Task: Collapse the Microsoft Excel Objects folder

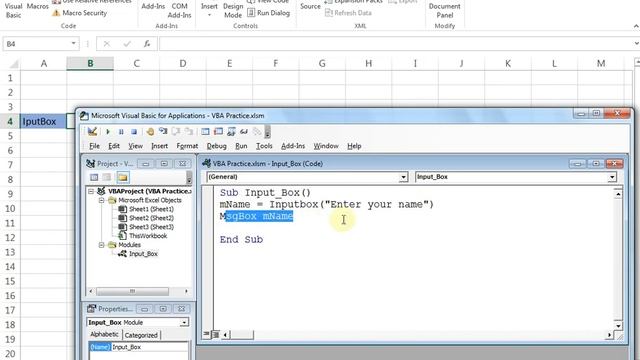Action: click(101, 200)
